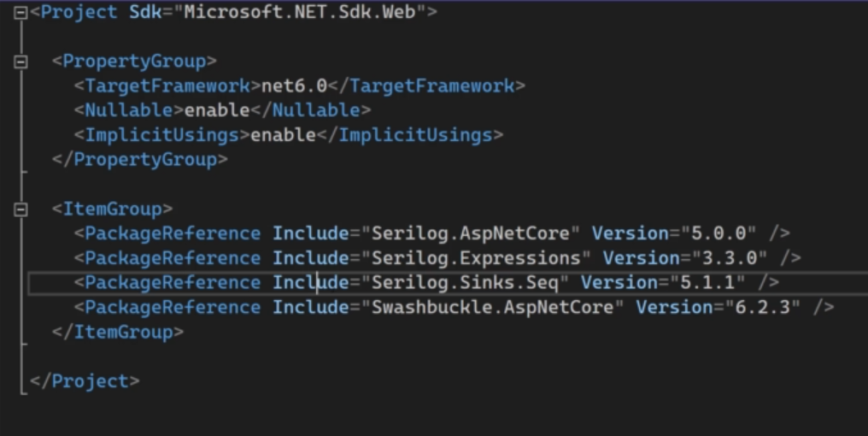Click version 6.2.3 value
This screenshot has height=436, width=868.
tap(762, 308)
